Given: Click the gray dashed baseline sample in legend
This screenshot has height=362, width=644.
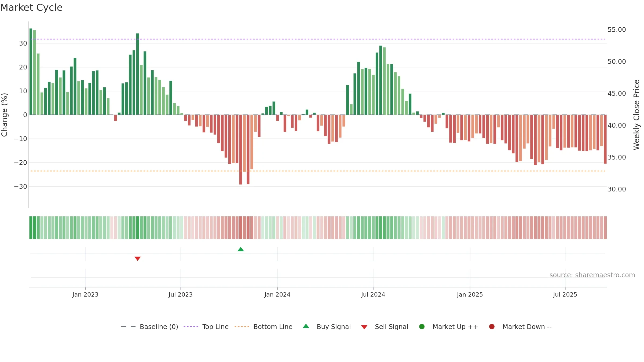Looking at the screenshot, I should coord(128,327).
